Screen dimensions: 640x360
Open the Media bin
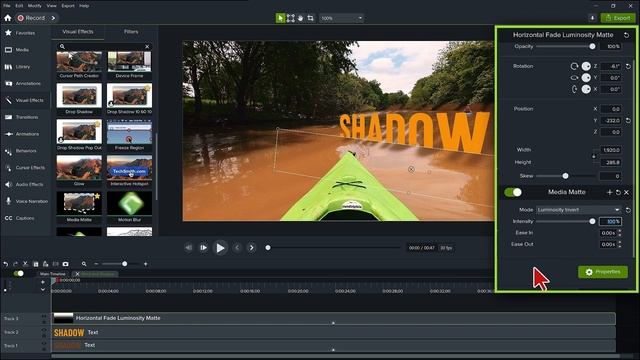click(17, 50)
